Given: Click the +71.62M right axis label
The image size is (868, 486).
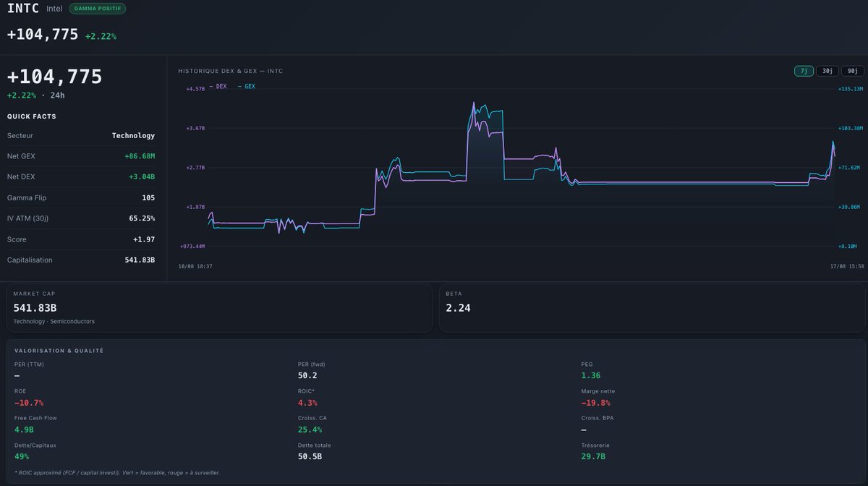Looking at the screenshot, I should (x=849, y=167).
